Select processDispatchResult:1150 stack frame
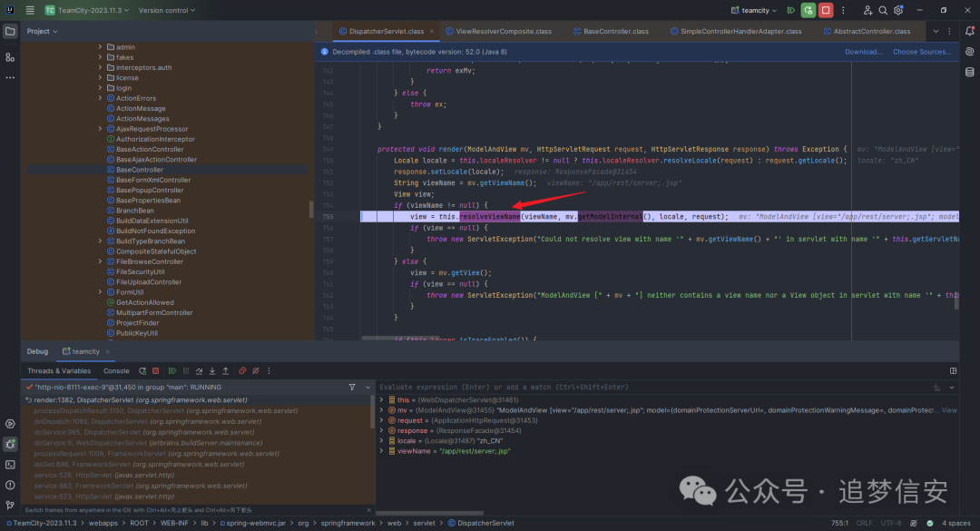This screenshot has width=980, height=531. (x=166, y=411)
